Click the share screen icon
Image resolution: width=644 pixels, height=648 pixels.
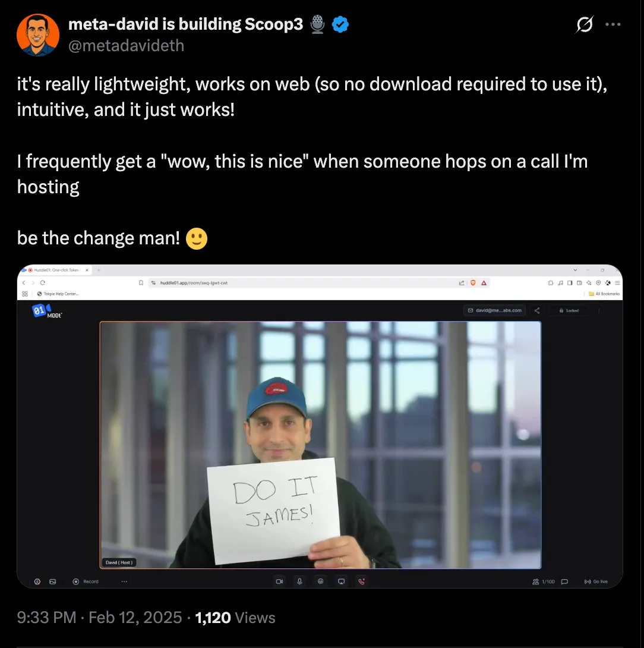pos(341,581)
